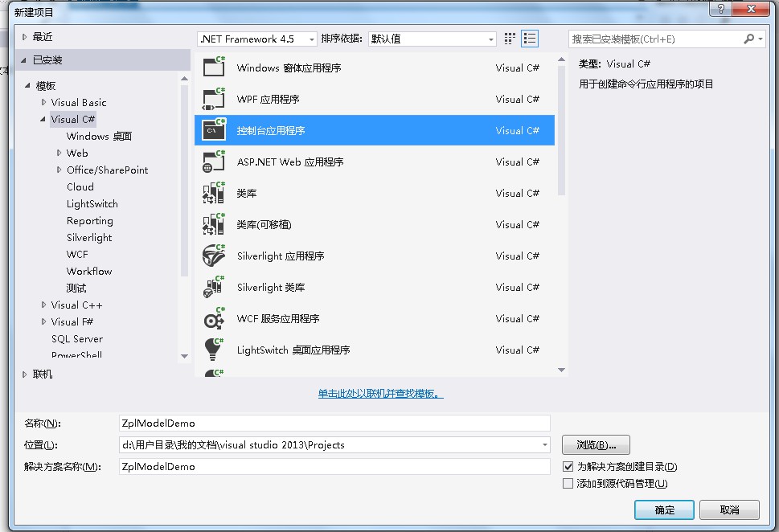
Task: Click the 名称 input field
Action: tap(334, 424)
